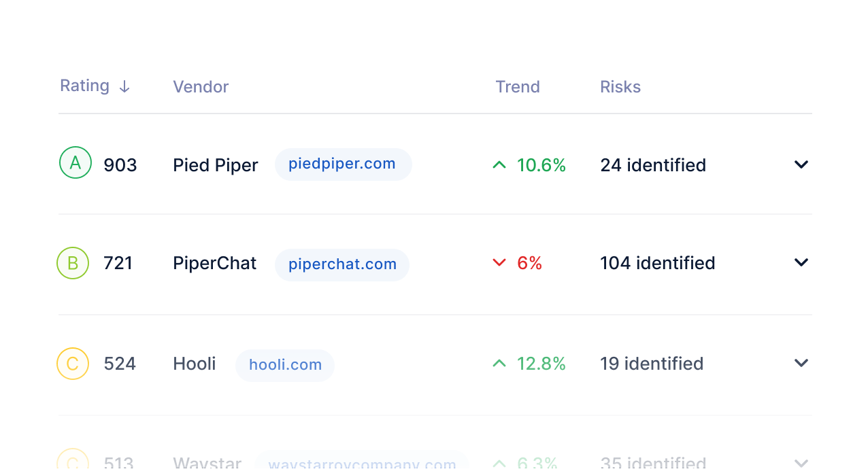Screen dimensions: 868x469
Task: Open the piedpiper.com link
Action: (344, 164)
